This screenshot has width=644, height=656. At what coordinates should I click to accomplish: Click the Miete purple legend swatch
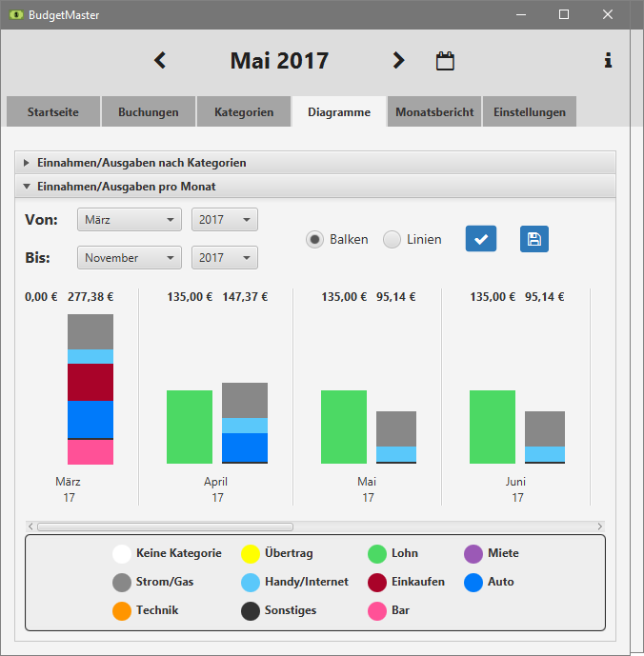[473, 553]
